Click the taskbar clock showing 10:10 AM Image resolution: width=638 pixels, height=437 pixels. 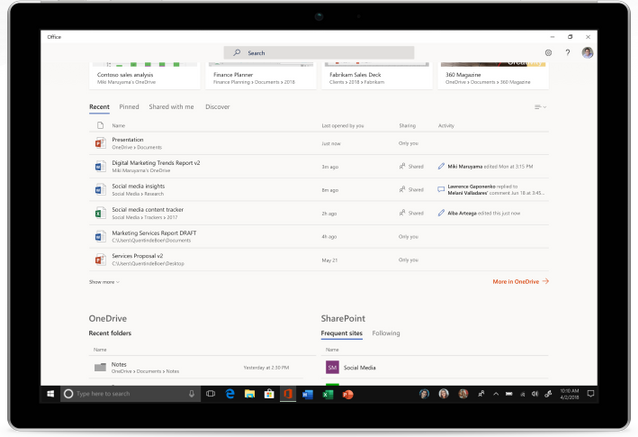[569, 394]
